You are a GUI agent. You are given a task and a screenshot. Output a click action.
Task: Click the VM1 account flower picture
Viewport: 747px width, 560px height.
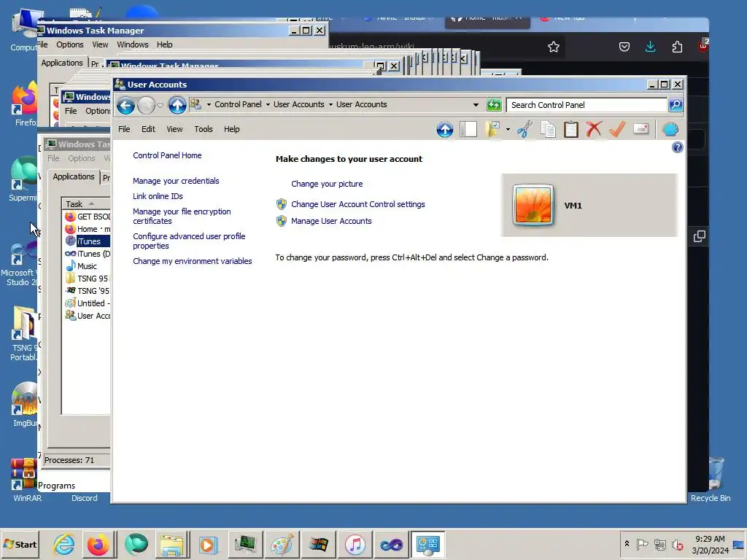pyautogui.click(x=533, y=205)
